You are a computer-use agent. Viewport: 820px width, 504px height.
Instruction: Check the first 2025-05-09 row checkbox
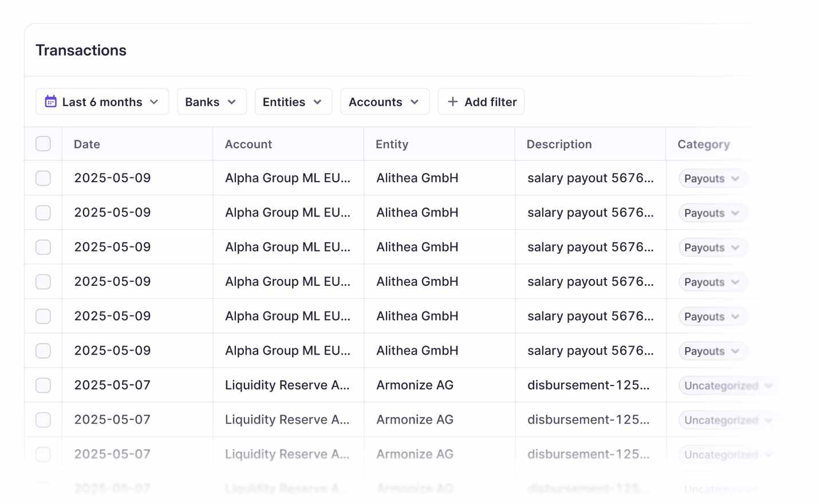(x=43, y=178)
